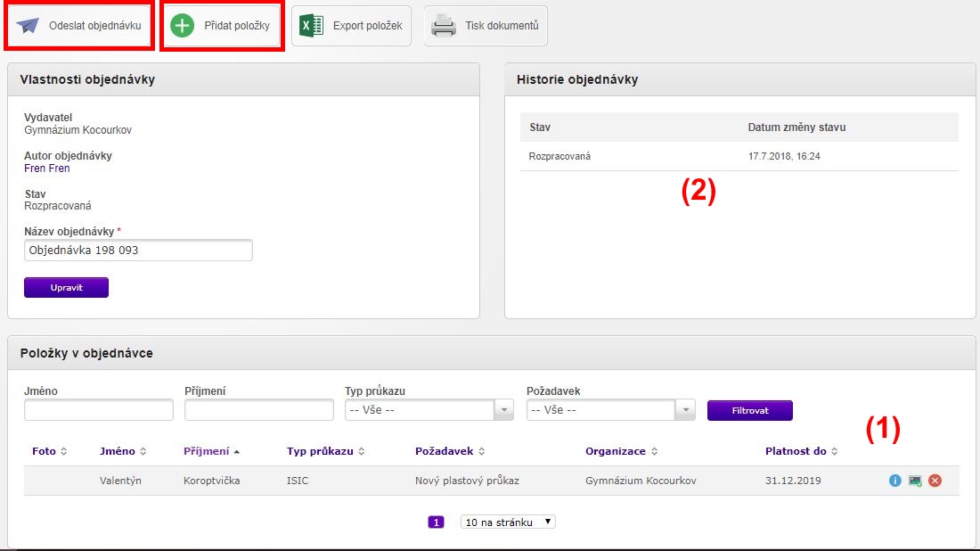The width and height of the screenshot is (980, 551).
Task: Sort table by Foto column
Action: pos(49,451)
